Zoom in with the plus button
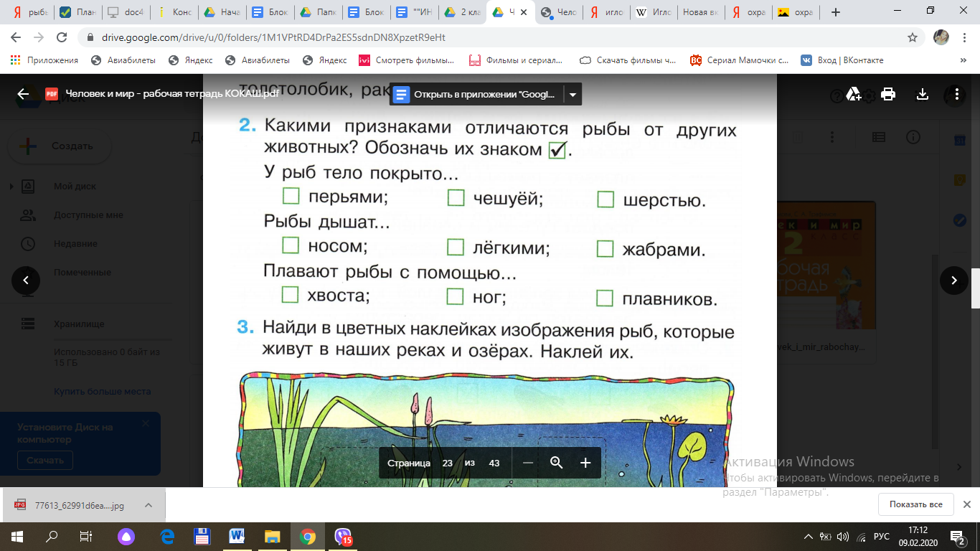Image resolution: width=980 pixels, height=551 pixels. tap(585, 463)
